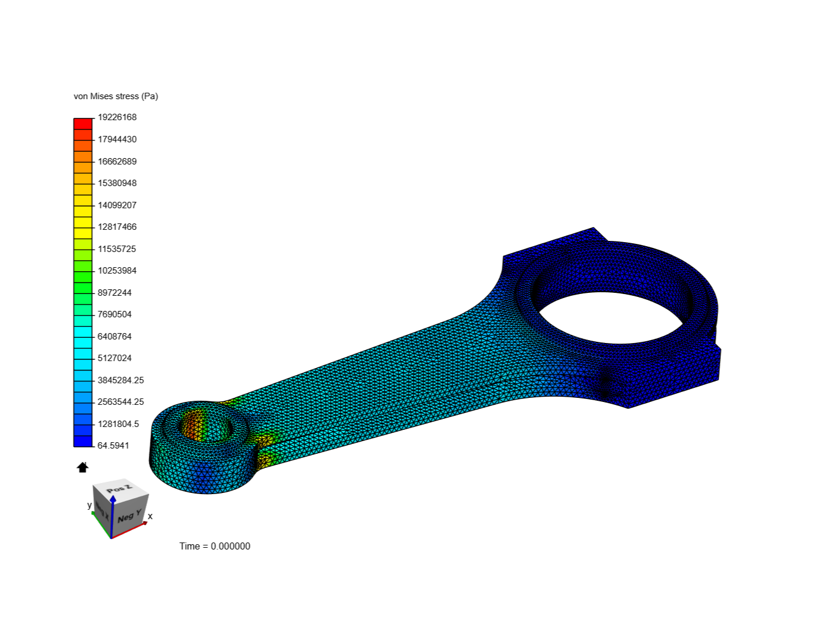Image resolution: width=840 pixels, height=630 pixels.
Task: Click the x axis label
Action: [x=150, y=516]
